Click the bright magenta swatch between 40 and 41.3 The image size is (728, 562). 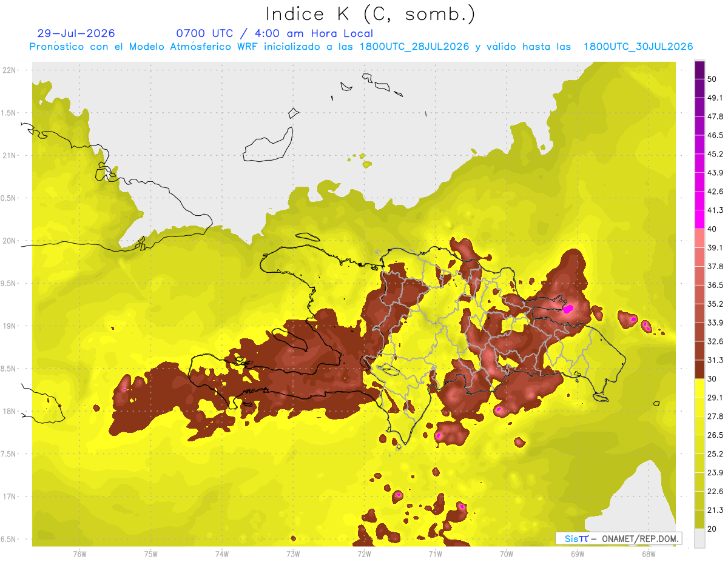(699, 219)
